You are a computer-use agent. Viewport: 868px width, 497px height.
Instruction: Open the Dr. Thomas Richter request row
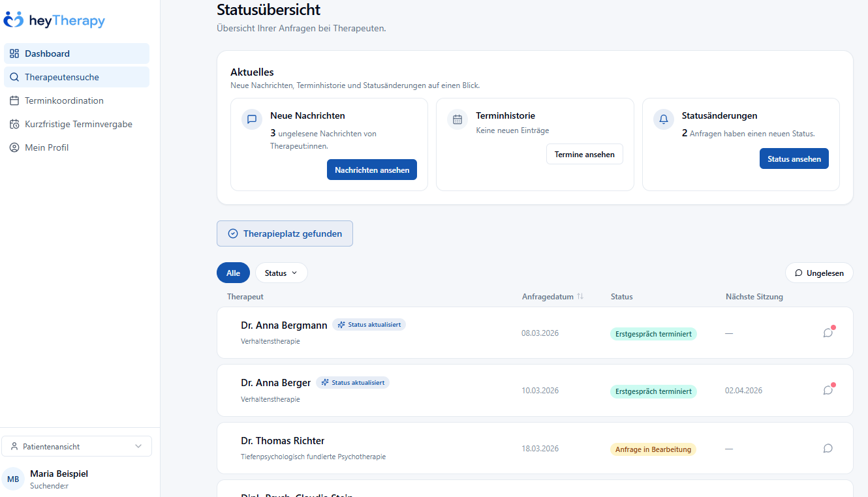[535, 448]
